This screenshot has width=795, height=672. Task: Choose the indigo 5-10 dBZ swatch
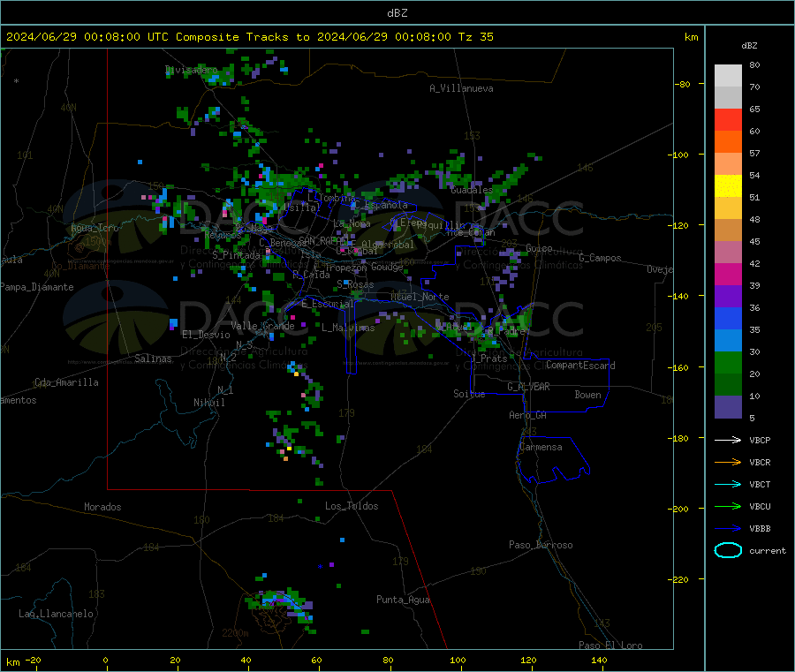pyautogui.click(x=728, y=407)
